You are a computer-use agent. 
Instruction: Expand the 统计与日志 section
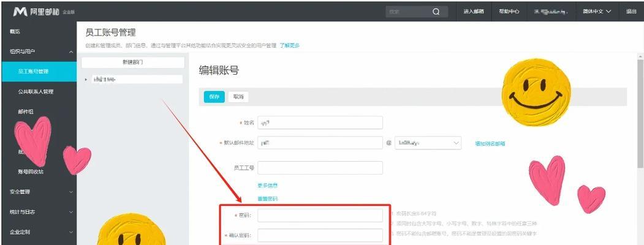[x=38, y=212]
